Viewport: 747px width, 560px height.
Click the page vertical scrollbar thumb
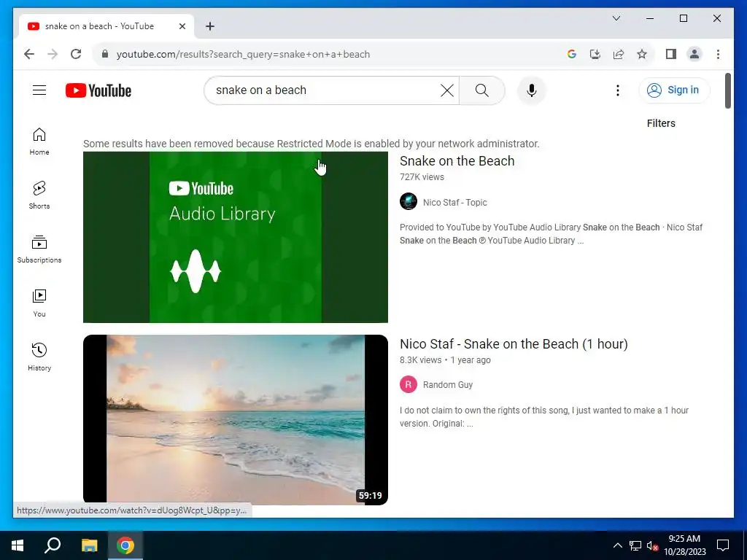(x=727, y=90)
